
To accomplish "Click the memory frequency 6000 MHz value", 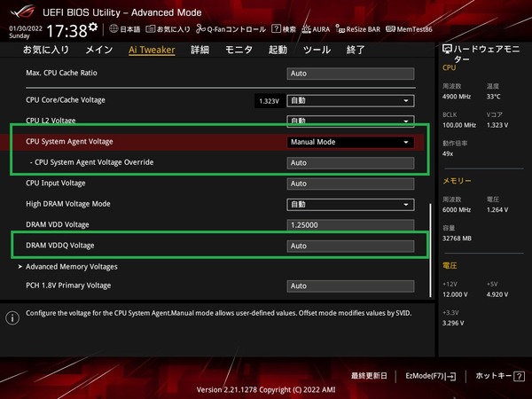I will (457, 209).
